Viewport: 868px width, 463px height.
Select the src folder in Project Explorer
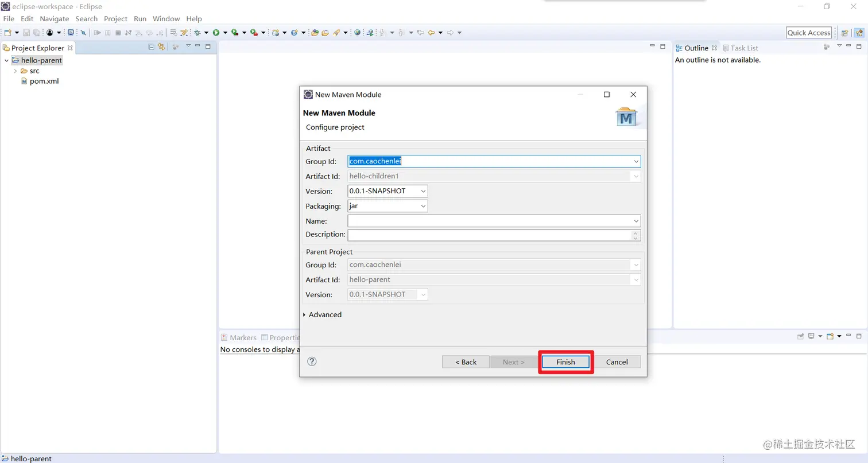coord(34,71)
